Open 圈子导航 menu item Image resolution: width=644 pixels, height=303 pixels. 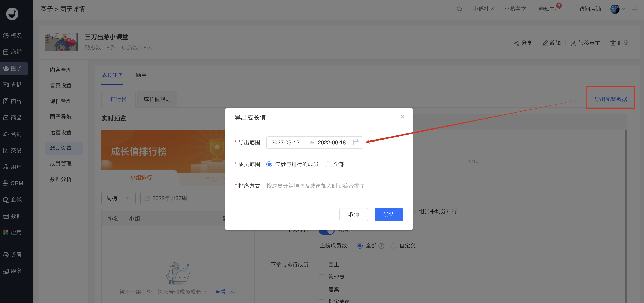pyautogui.click(x=61, y=117)
